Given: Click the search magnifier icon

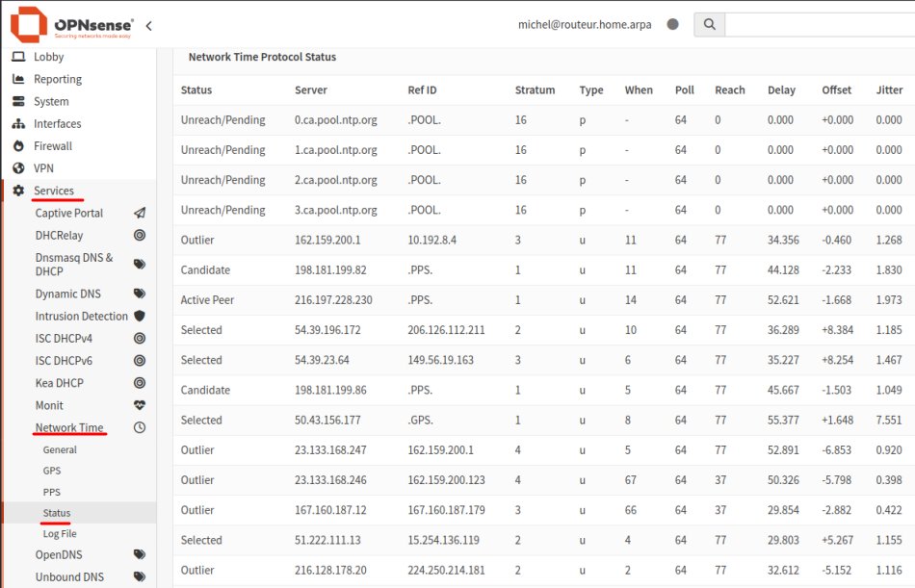Looking at the screenshot, I should [x=709, y=24].
